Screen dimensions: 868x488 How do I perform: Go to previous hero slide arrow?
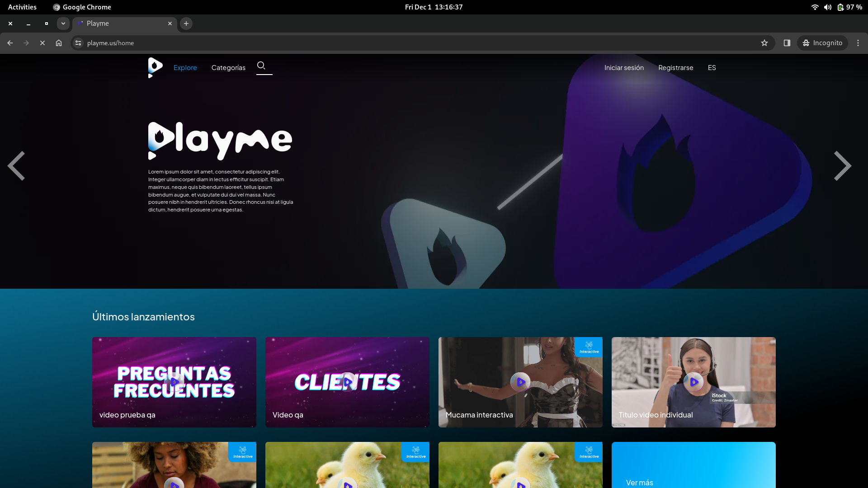[16, 166]
